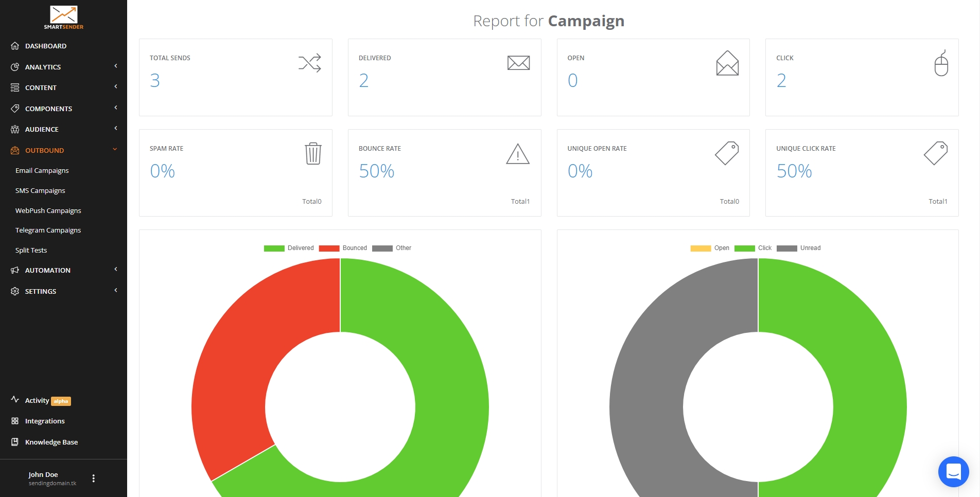Viewport: 980px width, 497px height.
Task: Collapse the Outbound menu chevron
Action: (115, 149)
